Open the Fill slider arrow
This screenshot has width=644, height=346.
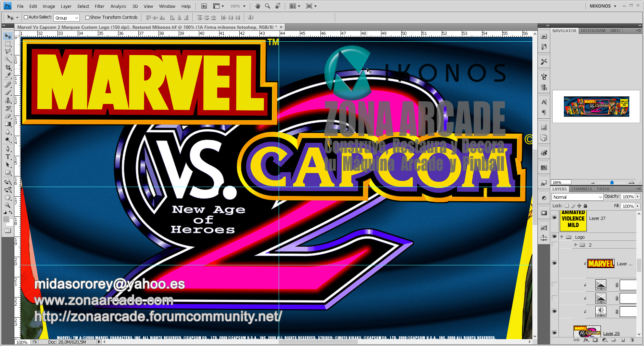(x=637, y=206)
